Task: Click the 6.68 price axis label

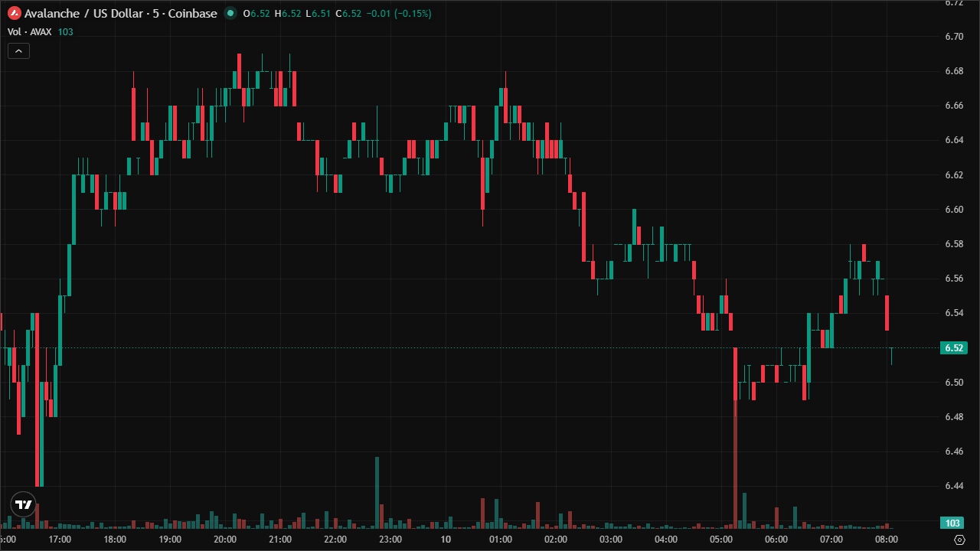Action: coord(954,71)
